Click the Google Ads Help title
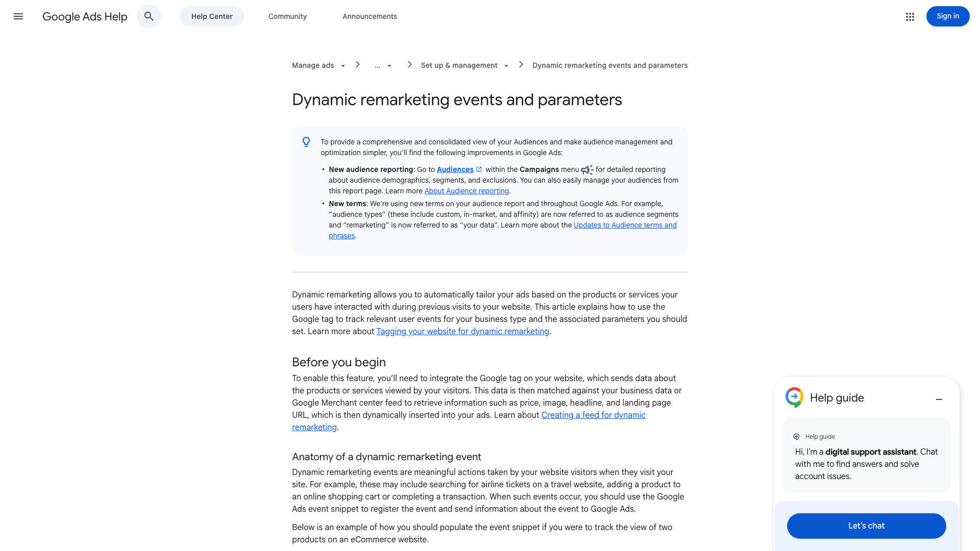Viewport: 980px width, 551px height. pos(85,16)
